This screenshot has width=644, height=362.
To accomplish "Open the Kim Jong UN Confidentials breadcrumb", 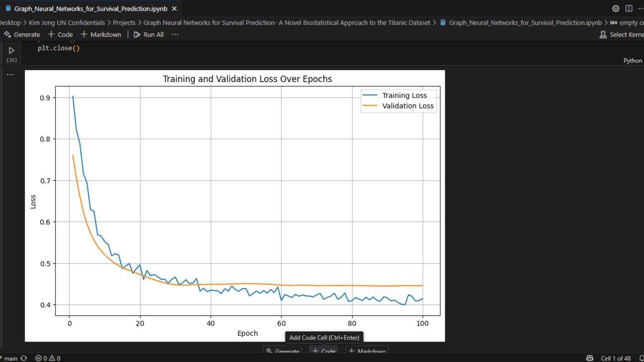I will (67, 22).
